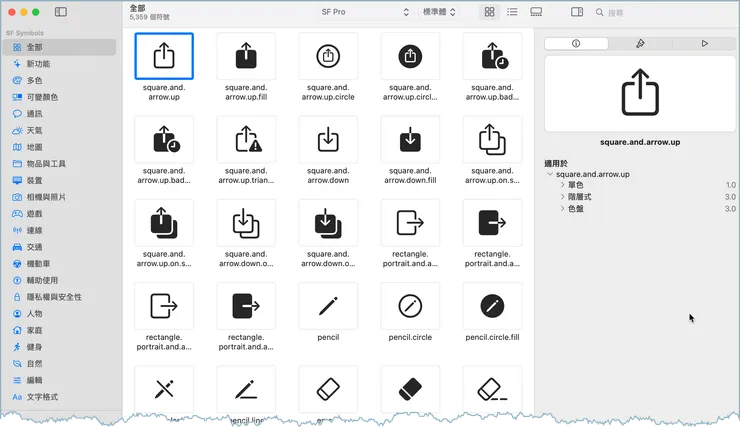Toggle the right inspector panel
The width and height of the screenshot is (740, 427).
point(577,12)
